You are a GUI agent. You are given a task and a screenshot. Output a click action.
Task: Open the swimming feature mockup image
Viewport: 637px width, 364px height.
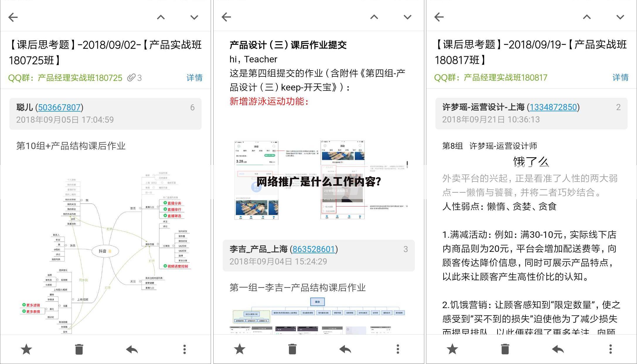321,180
